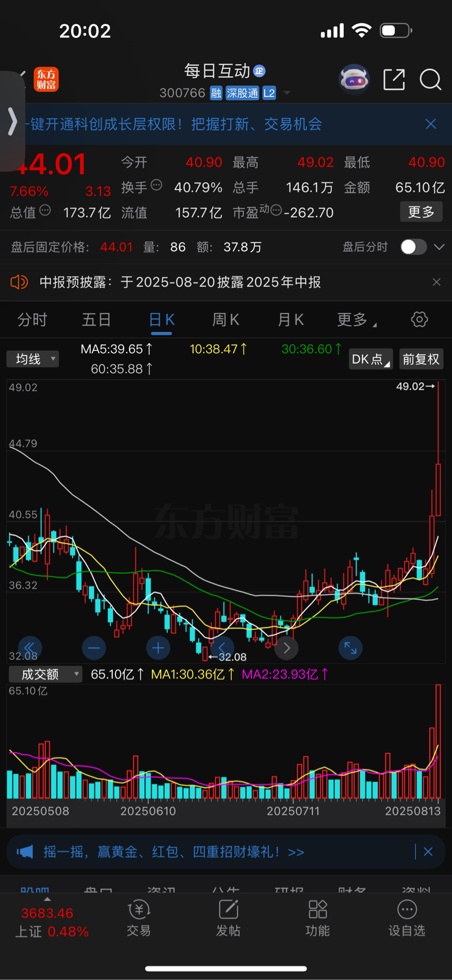Tap the 深股通 badge

[x=242, y=93]
